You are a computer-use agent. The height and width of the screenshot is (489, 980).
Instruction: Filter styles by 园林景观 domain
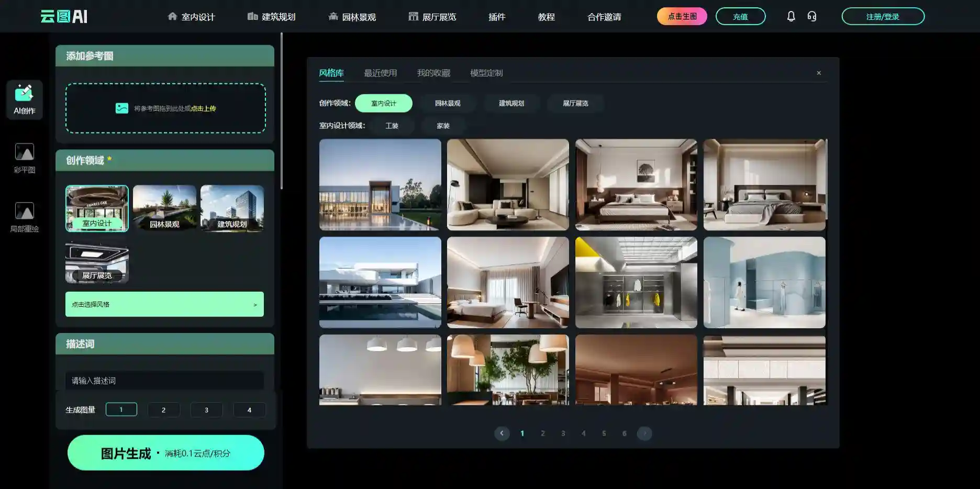coord(447,104)
